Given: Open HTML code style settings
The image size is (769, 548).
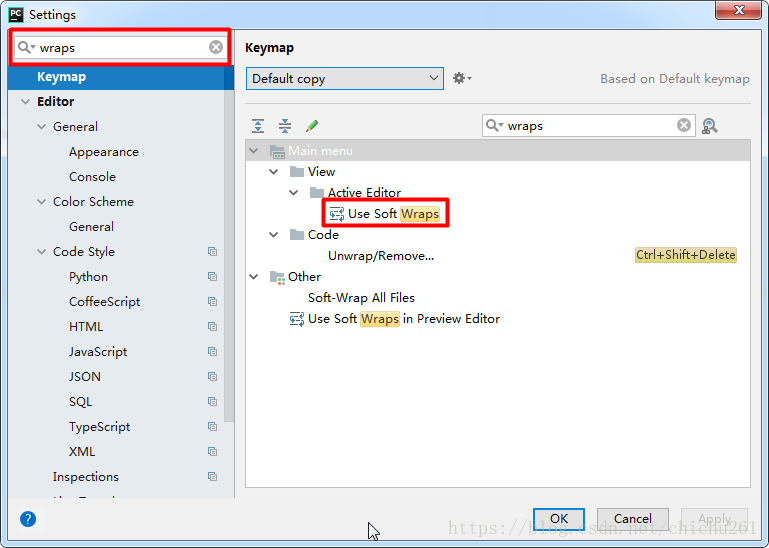Looking at the screenshot, I should click(86, 327).
